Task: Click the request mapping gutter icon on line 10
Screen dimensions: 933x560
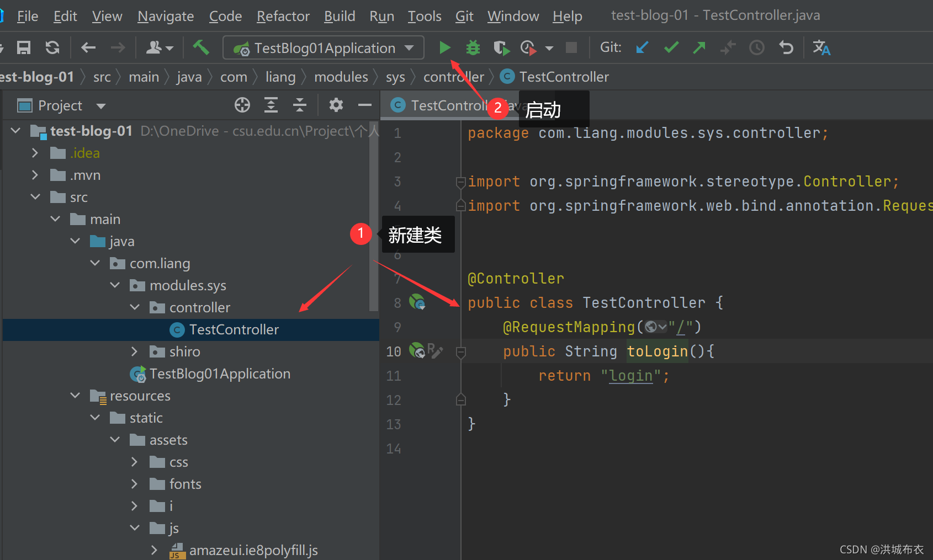Action: coord(417,350)
